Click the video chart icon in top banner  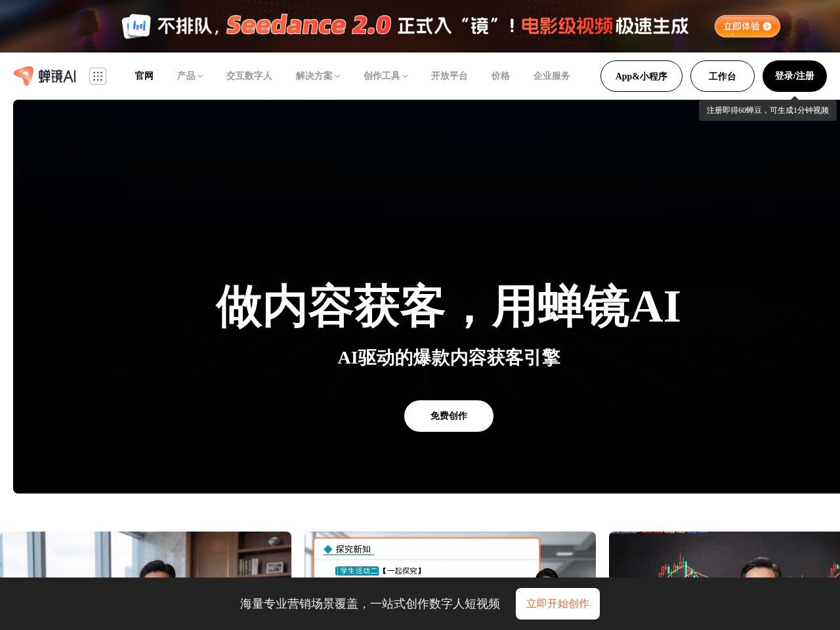137,26
